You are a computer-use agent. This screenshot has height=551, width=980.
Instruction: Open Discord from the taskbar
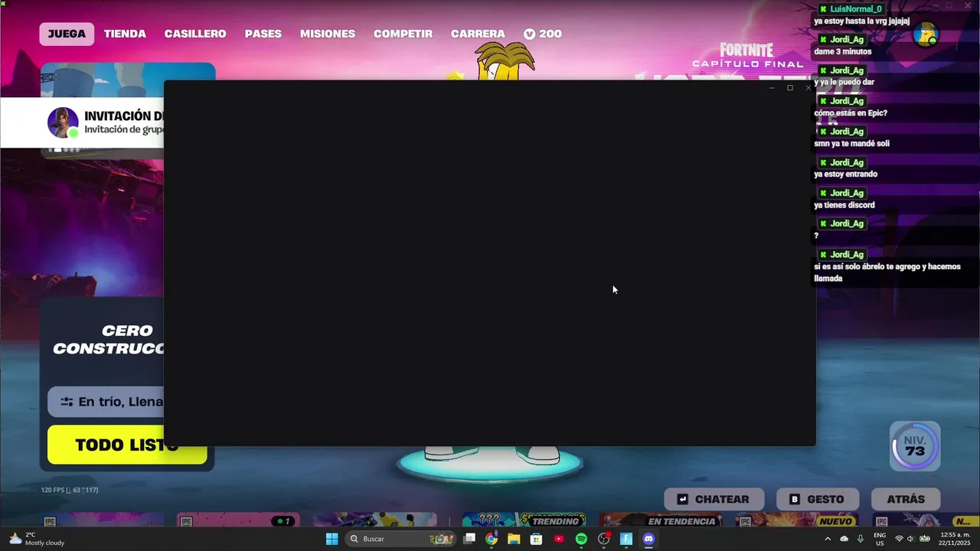648,539
